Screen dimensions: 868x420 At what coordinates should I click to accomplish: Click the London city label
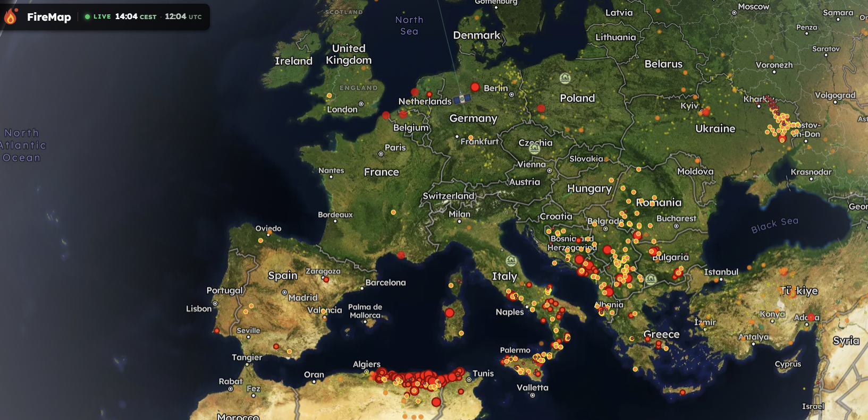[342, 109]
